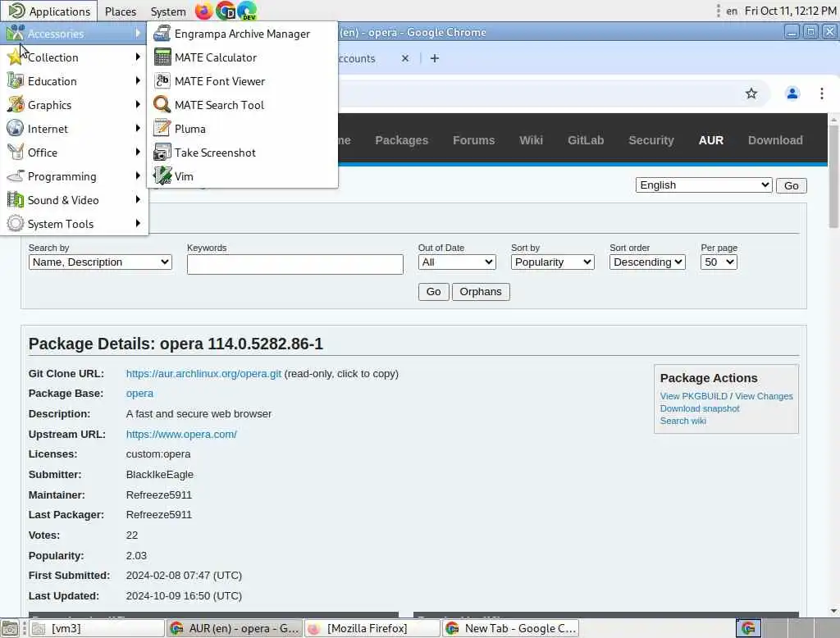Screen dimensions: 840x638
Task: Click Go button under Keywords search
Action: [x=433, y=292]
